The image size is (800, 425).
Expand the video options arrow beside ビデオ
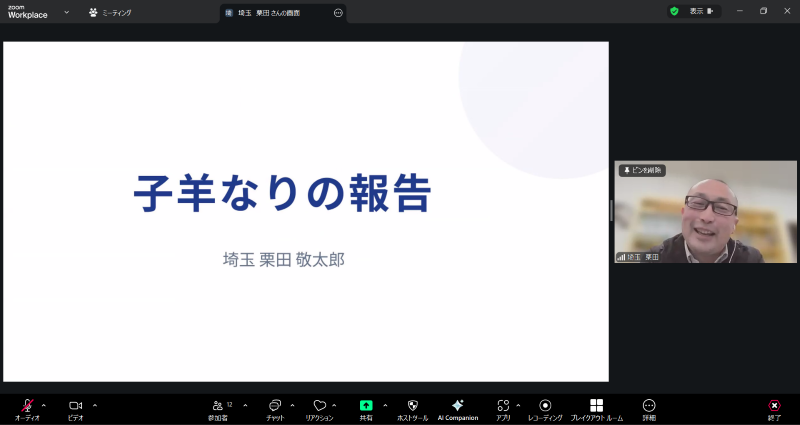(95, 405)
